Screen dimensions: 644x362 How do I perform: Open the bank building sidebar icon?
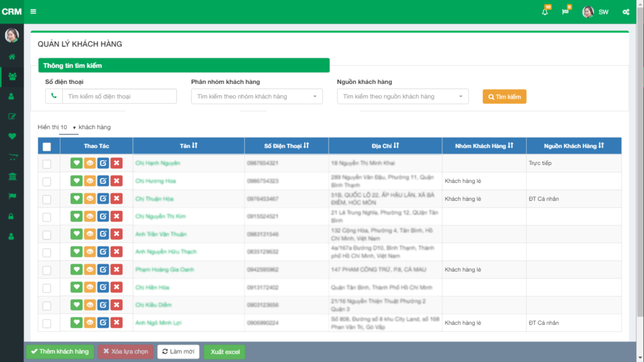(12, 176)
